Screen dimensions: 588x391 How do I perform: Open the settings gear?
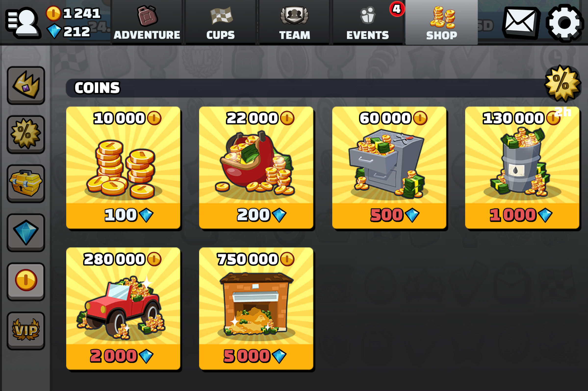point(565,23)
